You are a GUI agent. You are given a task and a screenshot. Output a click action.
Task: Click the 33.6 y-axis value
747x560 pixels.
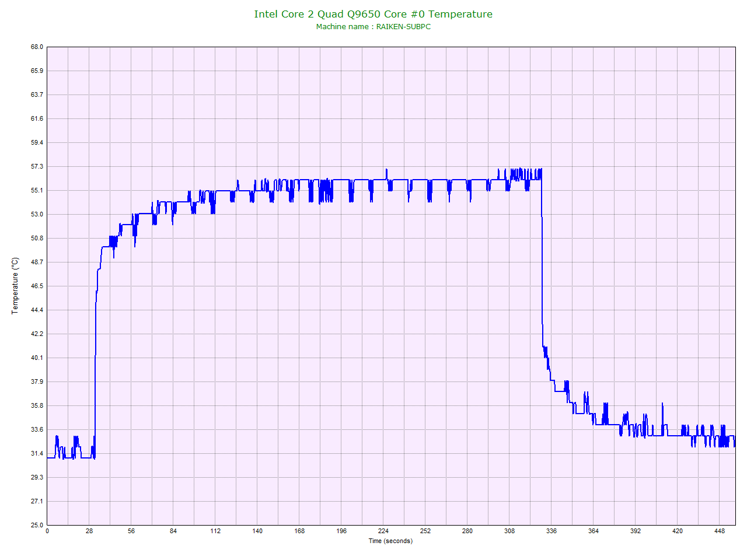click(37, 429)
